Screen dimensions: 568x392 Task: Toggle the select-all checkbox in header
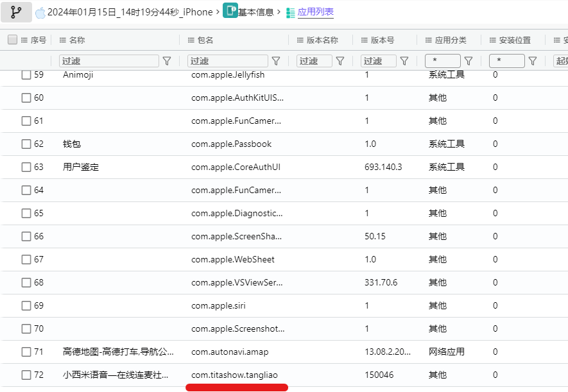[13, 39]
